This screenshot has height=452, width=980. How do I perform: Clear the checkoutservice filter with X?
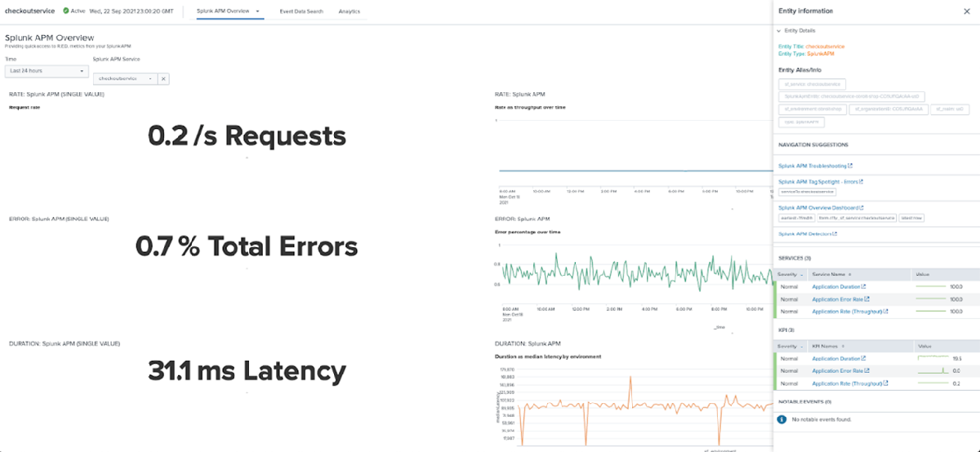pos(163,78)
